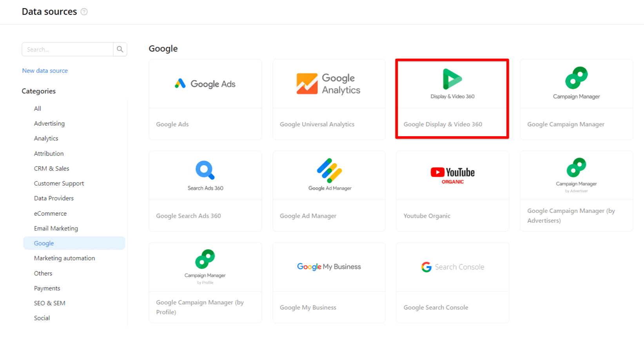This screenshot has height=357, width=644.
Task: Click the Google My Business logo
Action: coord(329,267)
